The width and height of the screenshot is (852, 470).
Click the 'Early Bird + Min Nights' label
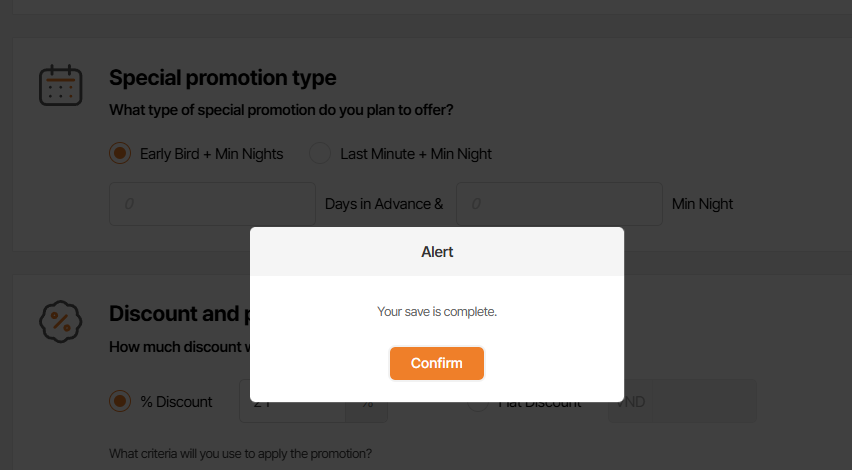coord(211,154)
